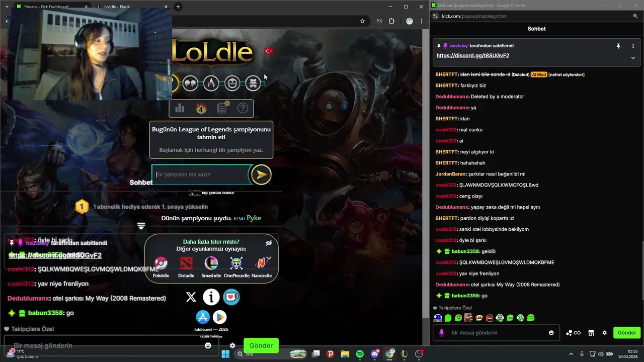644x362 pixels.
Task: Open the App Store link
Action: tap(203, 317)
